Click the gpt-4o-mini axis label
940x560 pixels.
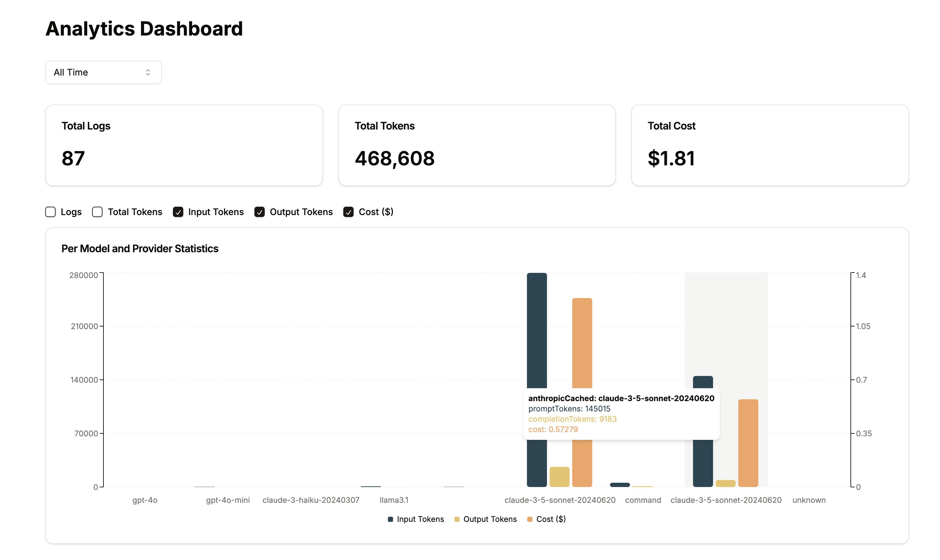pos(228,500)
